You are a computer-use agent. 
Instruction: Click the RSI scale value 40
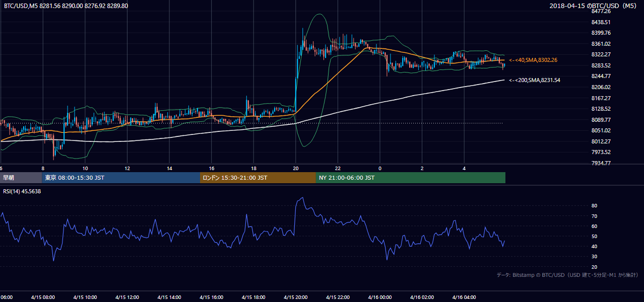pyautogui.click(x=594, y=246)
